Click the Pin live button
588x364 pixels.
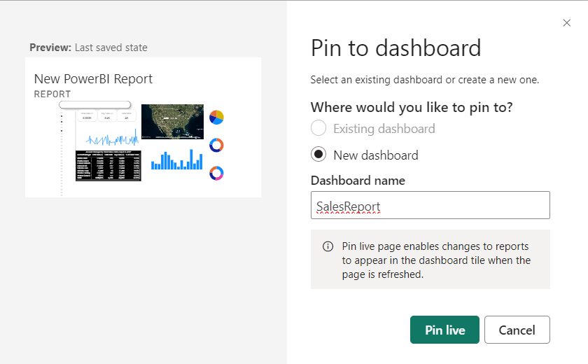(444, 330)
